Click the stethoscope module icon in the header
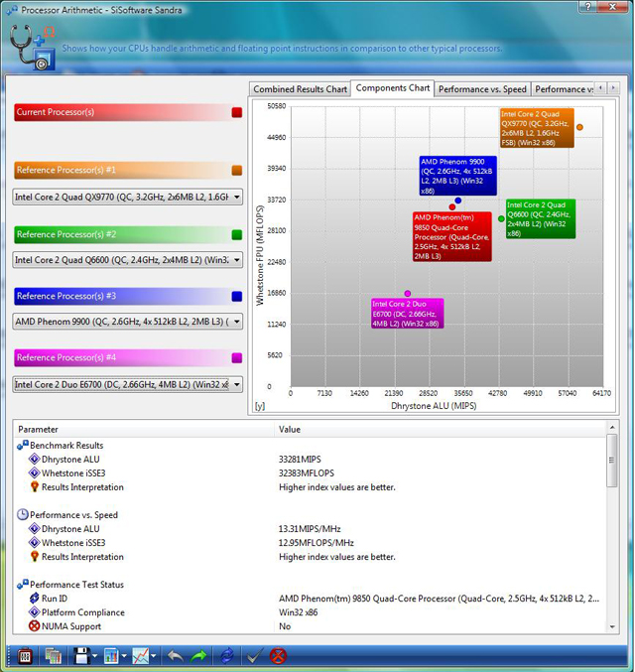 pos(33,47)
